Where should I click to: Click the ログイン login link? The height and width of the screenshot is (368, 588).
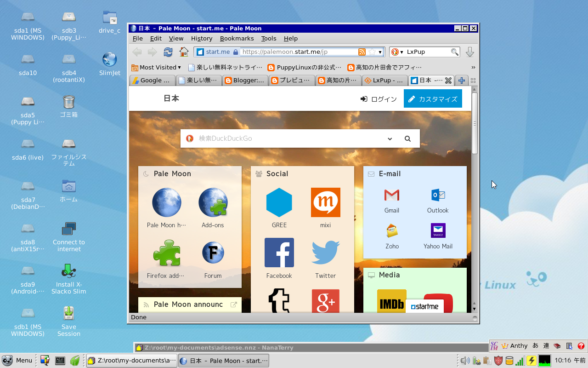click(x=379, y=99)
